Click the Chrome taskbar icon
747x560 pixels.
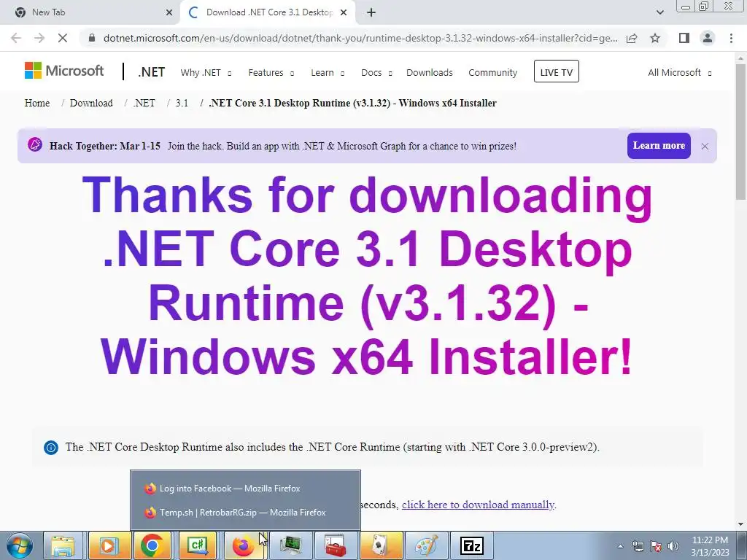pyautogui.click(x=152, y=545)
